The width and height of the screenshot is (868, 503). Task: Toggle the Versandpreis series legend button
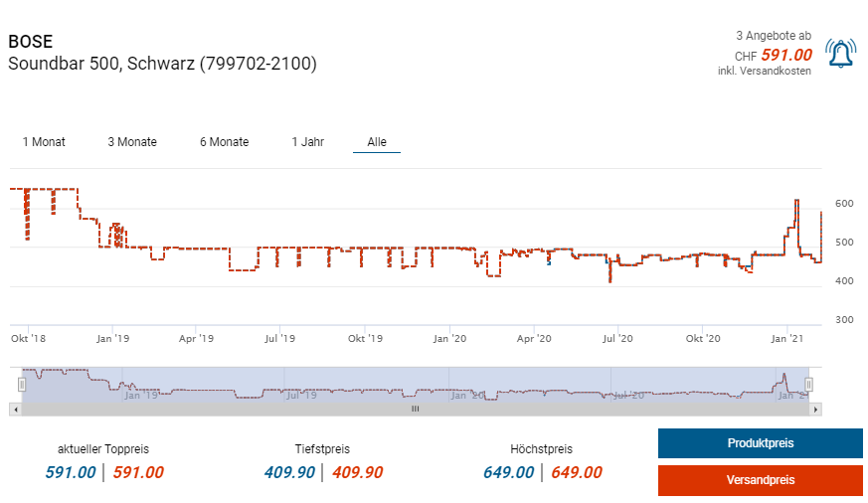[x=760, y=480]
